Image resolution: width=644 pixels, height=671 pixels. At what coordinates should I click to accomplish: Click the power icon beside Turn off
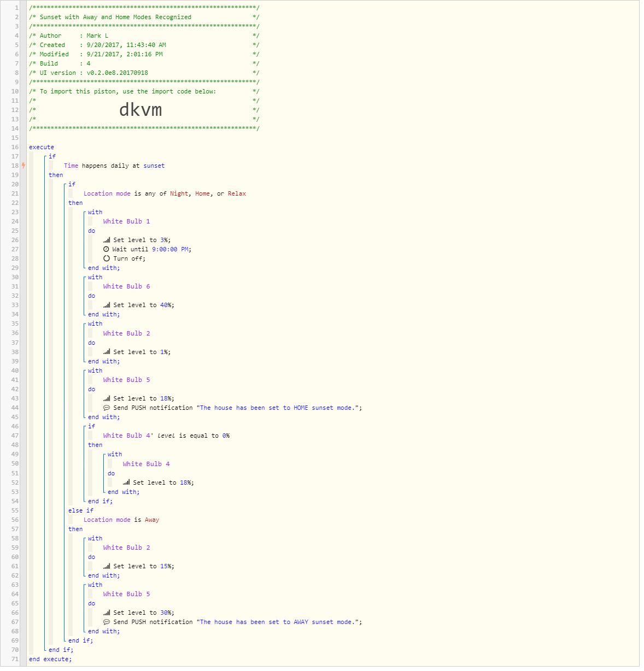pyautogui.click(x=107, y=258)
